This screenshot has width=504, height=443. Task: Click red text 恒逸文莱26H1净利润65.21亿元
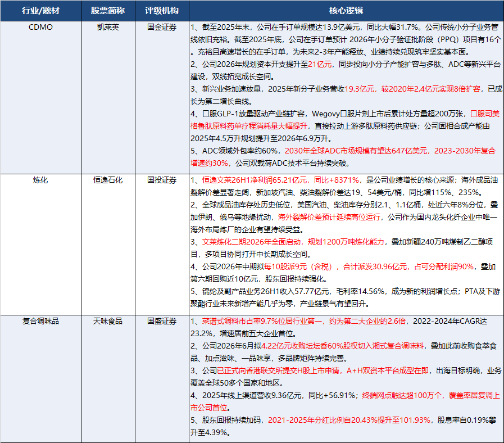[x=255, y=180]
